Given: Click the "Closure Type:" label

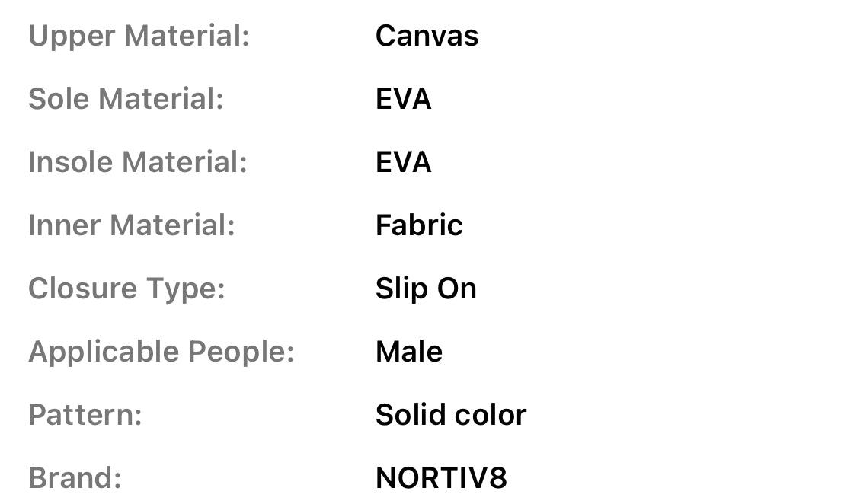Looking at the screenshot, I should tap(126, 289).
